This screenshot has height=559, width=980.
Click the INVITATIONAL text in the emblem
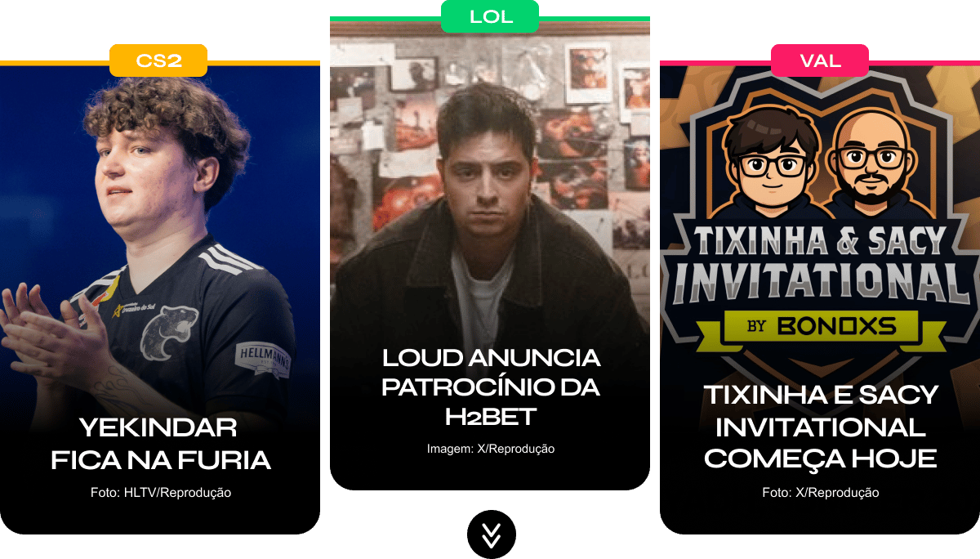820,280
